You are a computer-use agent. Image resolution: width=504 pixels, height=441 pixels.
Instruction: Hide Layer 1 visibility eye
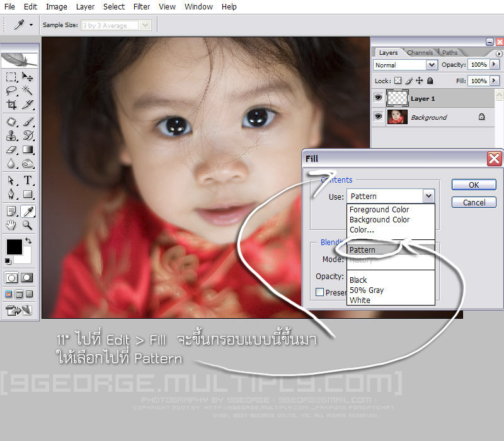tap(379, 98)
